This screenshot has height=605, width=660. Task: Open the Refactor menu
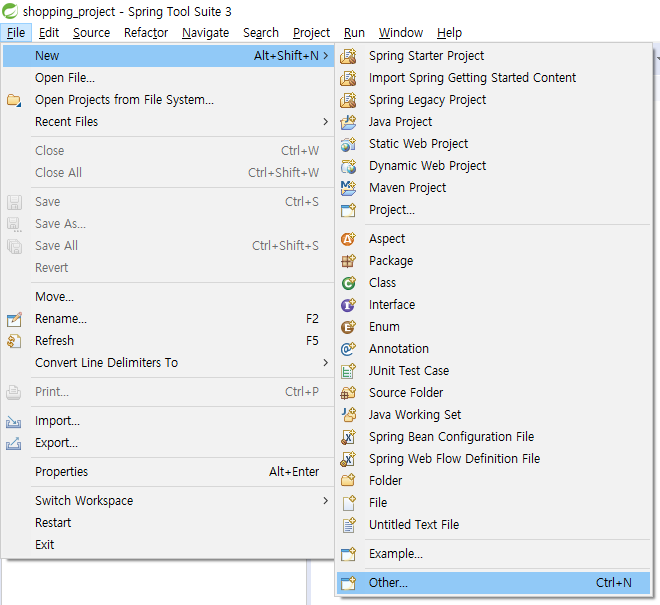146,33
